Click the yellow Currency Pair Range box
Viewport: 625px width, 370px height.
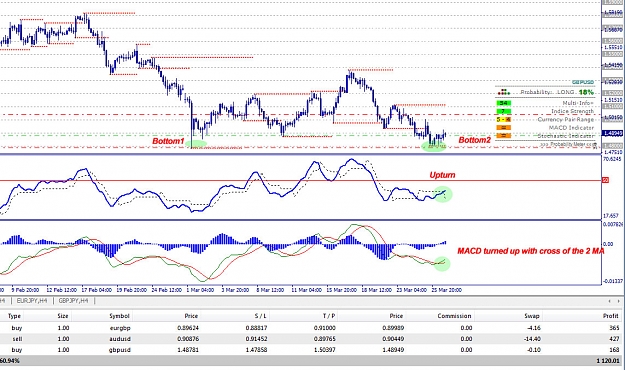click(x=503, y=119)
